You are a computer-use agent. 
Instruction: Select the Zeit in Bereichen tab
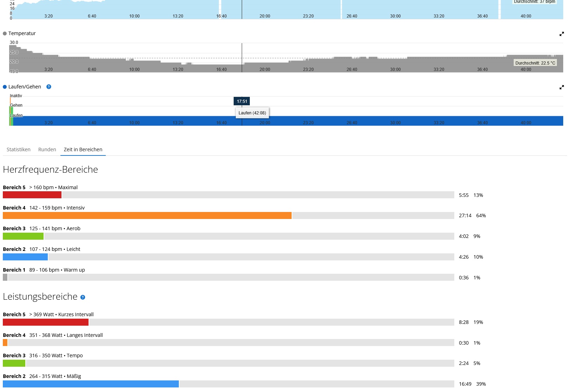tap(83, 150)
